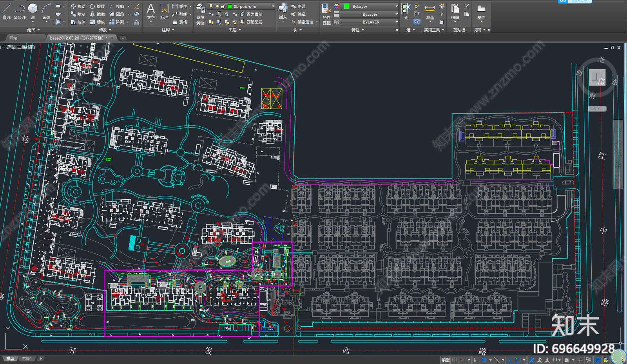Expand the 绘图 (Draw) panel

tap(34, 30)
